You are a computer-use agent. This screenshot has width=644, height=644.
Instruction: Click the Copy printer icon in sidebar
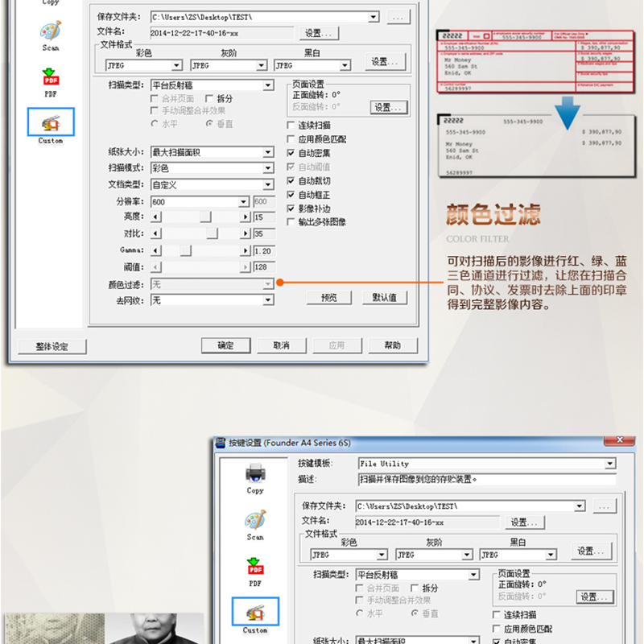point(255,473)
